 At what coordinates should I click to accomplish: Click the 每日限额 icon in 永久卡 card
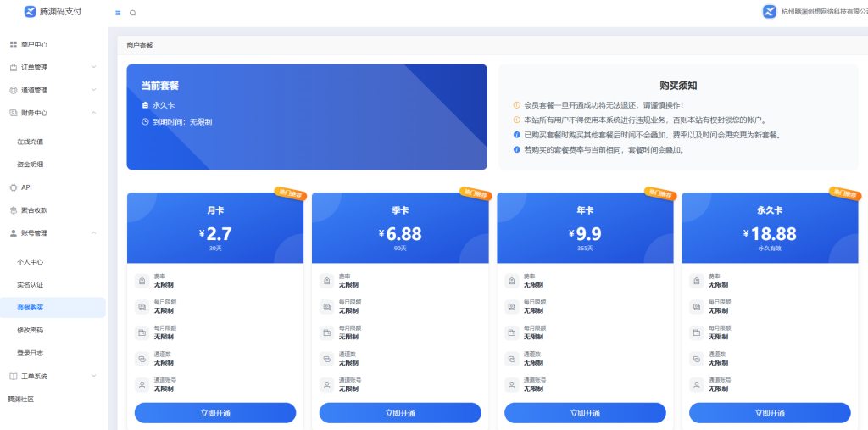pyautogui.click(x=697, y=306)
